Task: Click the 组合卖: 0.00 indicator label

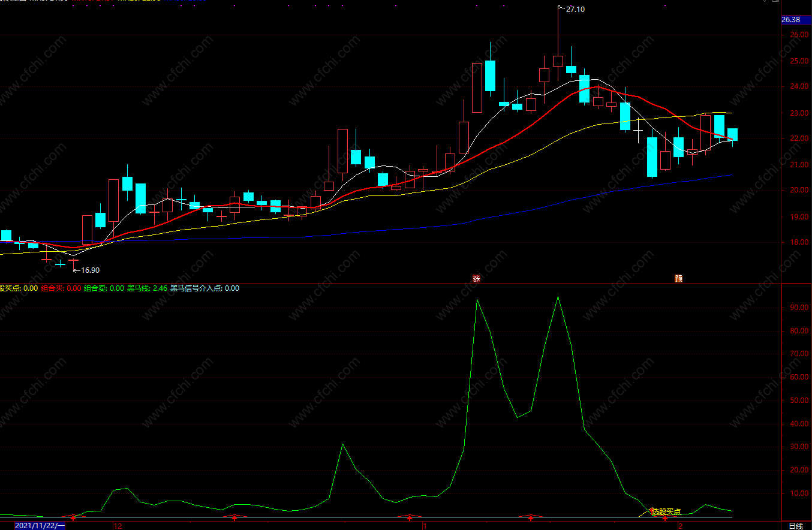Action: (x=104, y=288)
